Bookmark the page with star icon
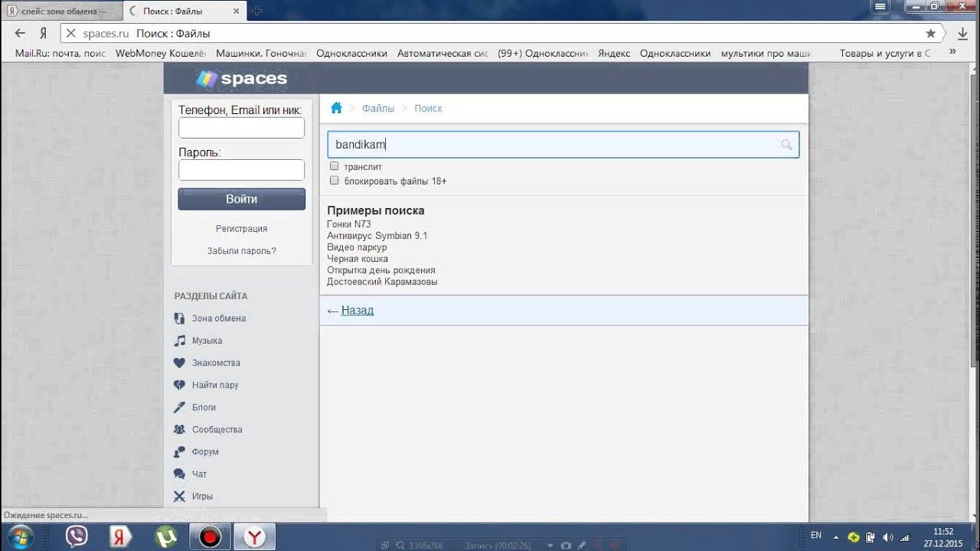The height and width of the screenshot is (551, 980). (x=930, y=33)
